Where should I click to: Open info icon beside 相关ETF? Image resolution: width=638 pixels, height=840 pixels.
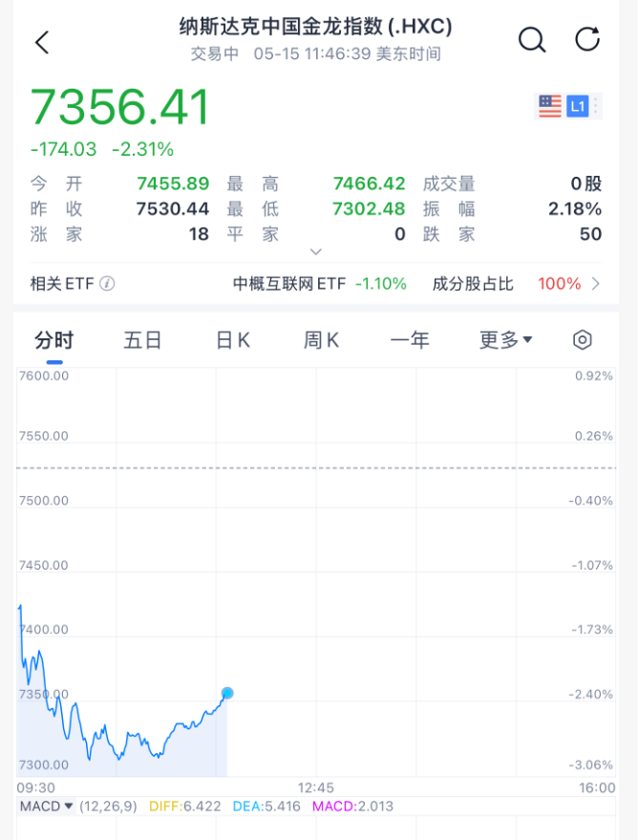click(x=107, y=284)
